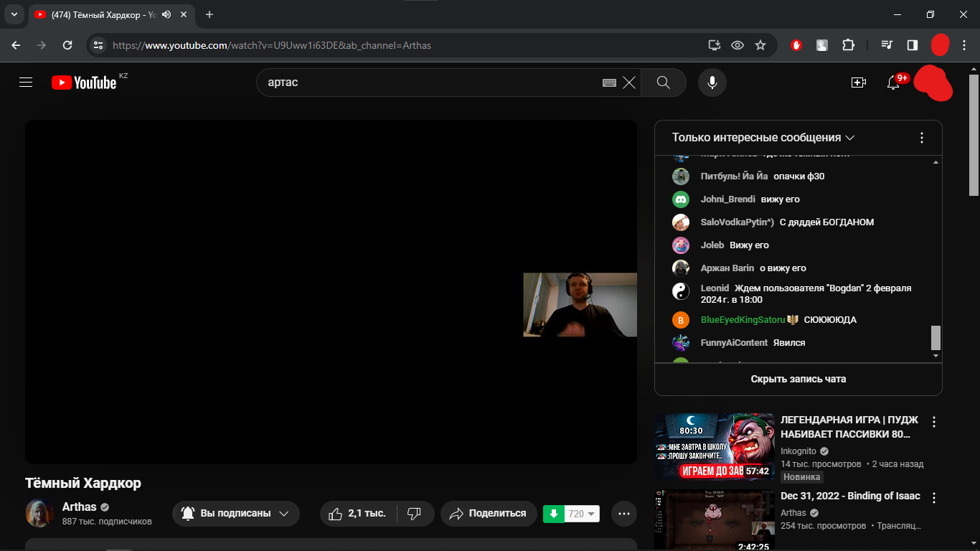Screen dimensions: 980x551
Task: Open the Arthas channel name under the title
Action: point(80,507)
